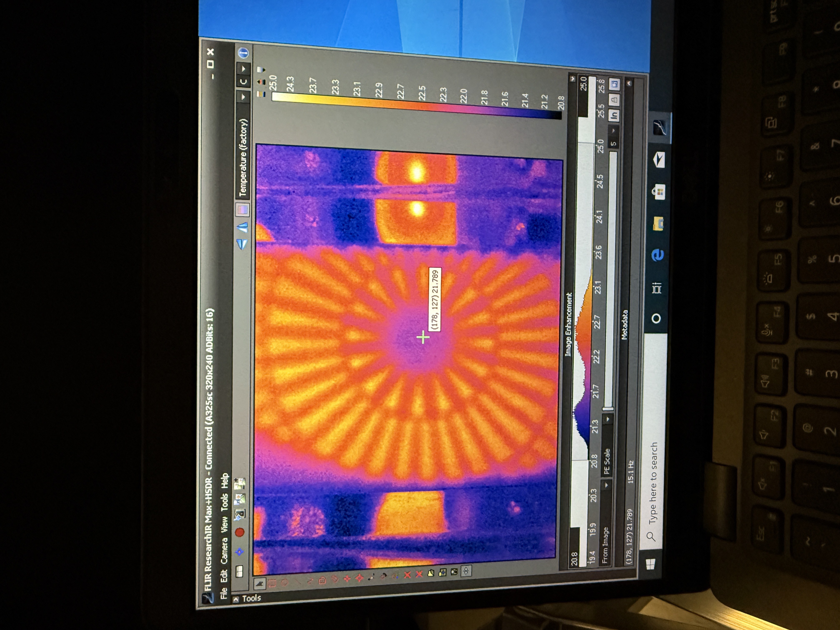Select the plain spot cursor tool
Image resolution: width=840 pixels, height=630 pixels.
tap(347, 579)
